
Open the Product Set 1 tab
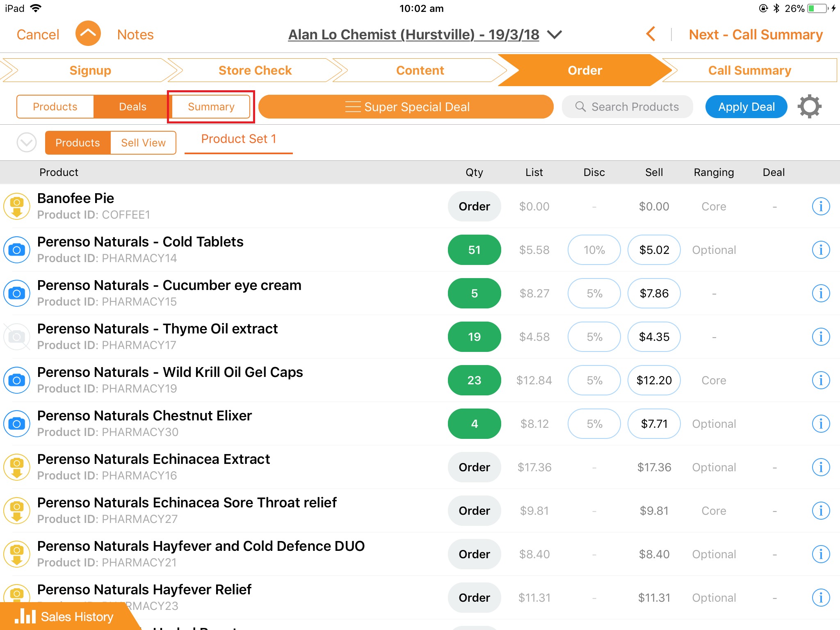(x=238, y=139)
